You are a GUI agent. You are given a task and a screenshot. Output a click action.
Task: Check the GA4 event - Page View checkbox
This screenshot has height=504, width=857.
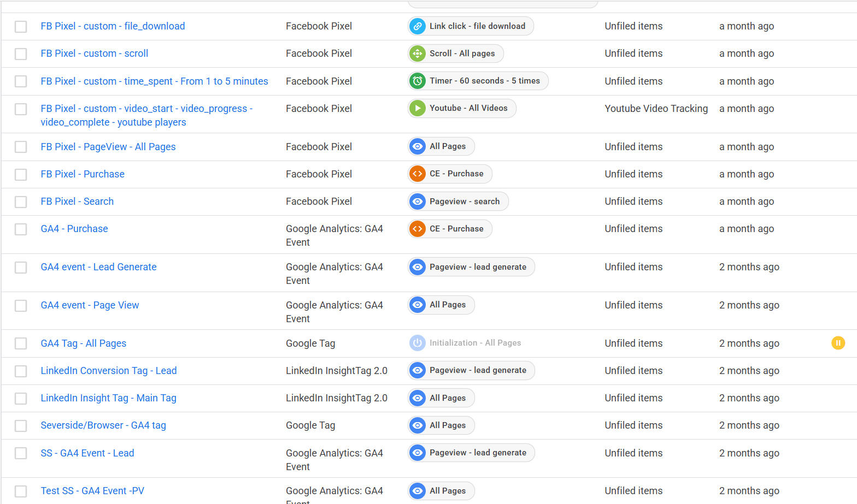21,306
